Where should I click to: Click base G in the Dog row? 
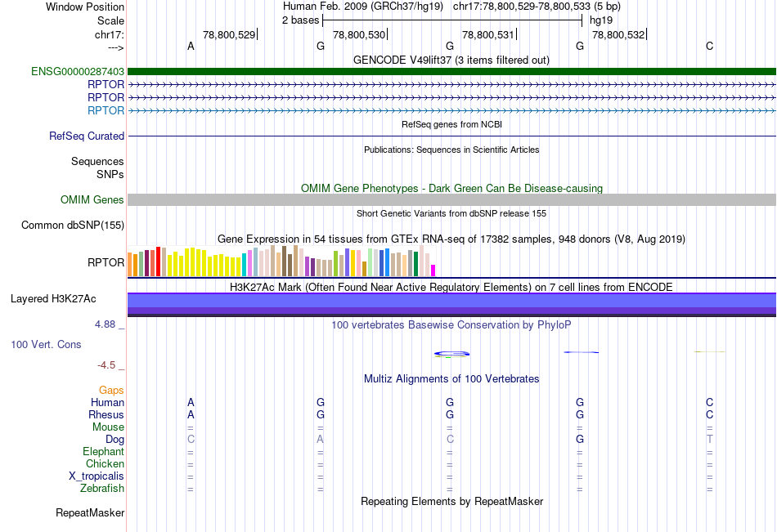tap(580, 439)
